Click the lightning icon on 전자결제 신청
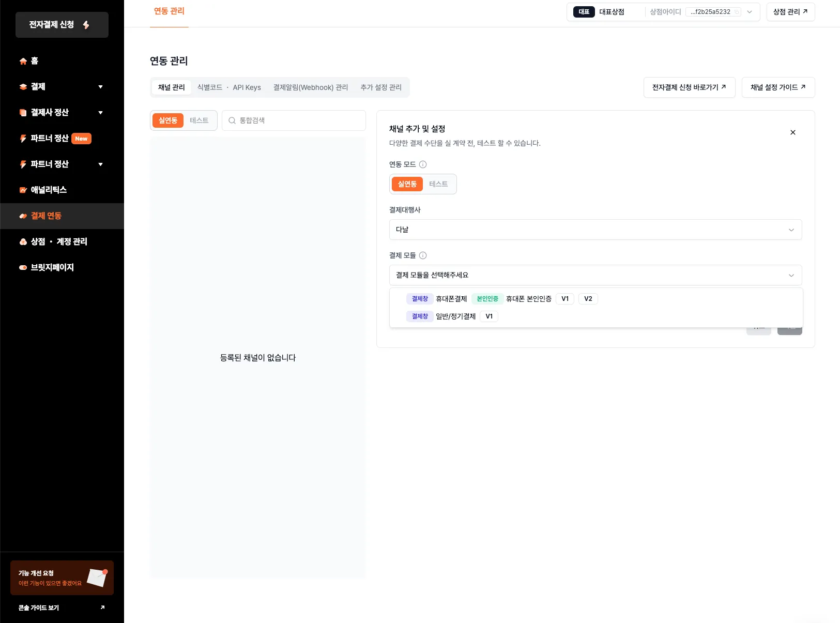This screenshot has height=623, width=840. tap(86, 25)
